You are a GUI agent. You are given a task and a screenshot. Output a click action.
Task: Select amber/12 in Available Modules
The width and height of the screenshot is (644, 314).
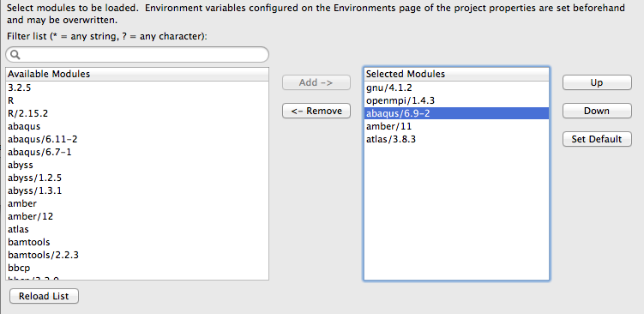point(137,216)
